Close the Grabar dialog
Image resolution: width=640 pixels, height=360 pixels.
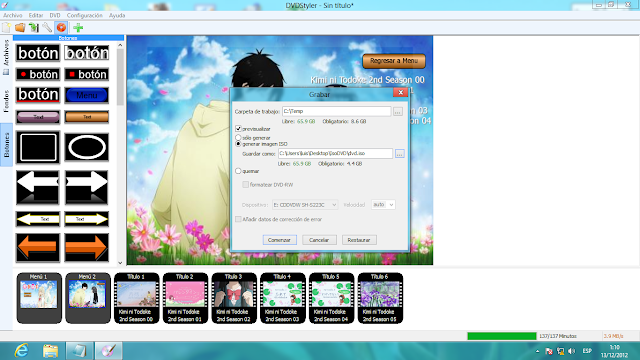[x=400, y=92]
